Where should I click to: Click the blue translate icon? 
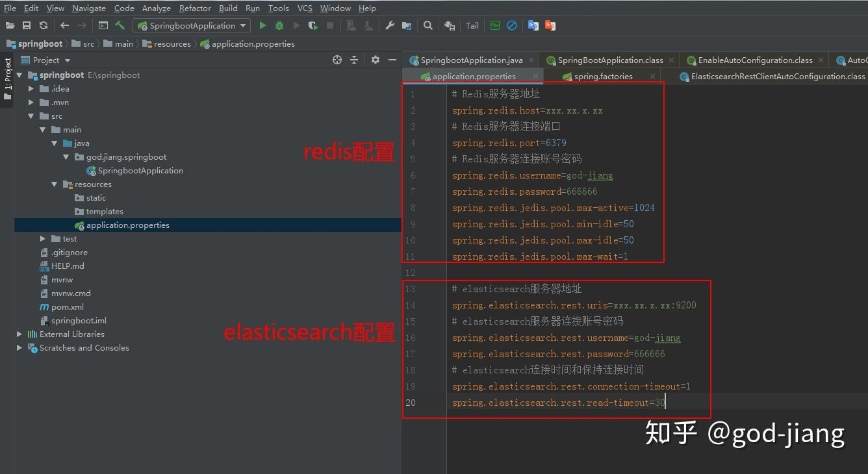click(x=533, y=25)
